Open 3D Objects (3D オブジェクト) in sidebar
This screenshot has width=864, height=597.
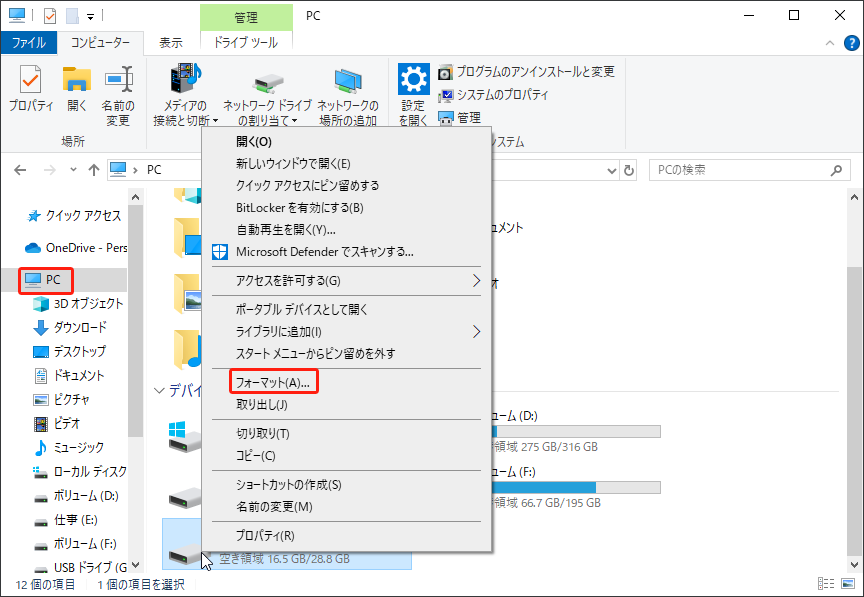click(x=78, y=303)
